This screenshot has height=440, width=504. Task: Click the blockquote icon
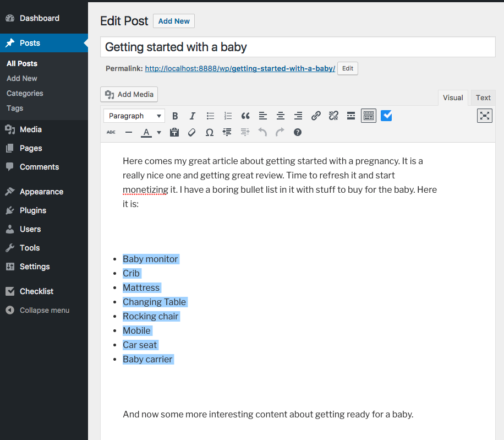point(245,116)
